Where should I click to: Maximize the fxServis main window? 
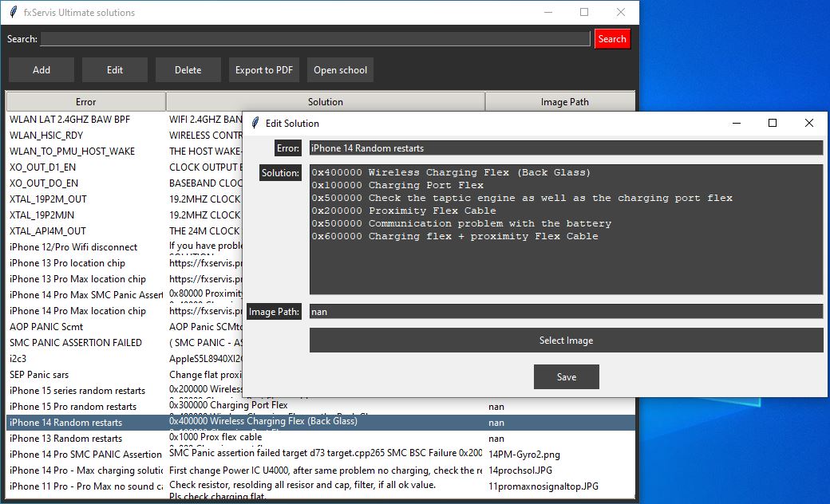click(584, 12)
